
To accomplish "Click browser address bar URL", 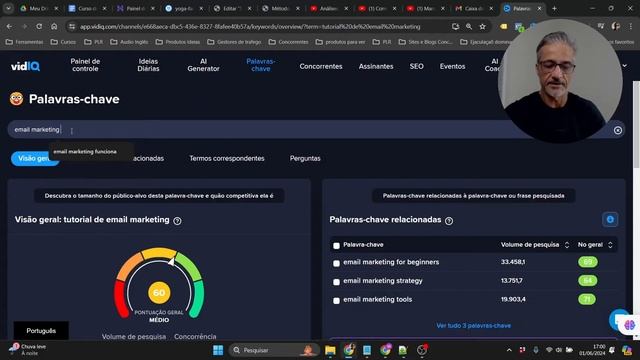I will 250,27.
